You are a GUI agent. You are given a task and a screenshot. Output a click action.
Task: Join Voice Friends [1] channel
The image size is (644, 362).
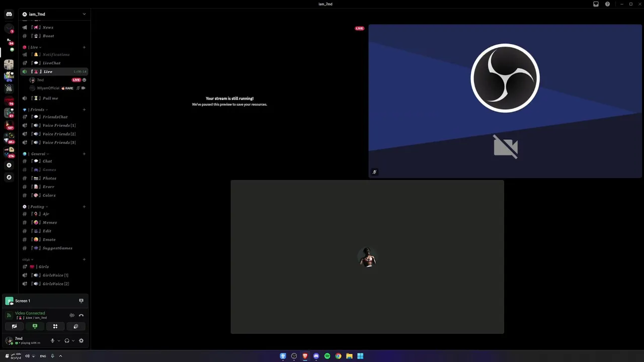54,126
